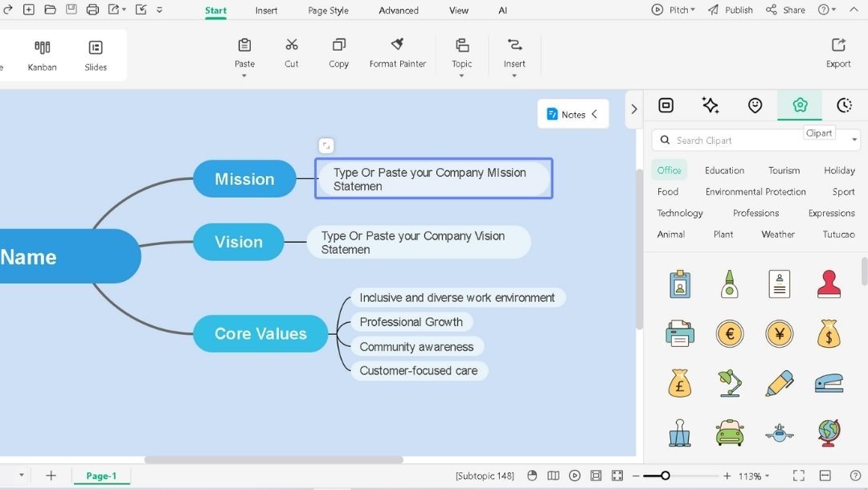Apply the Format Painter
Screen dimensions: 868x490
pyautogui.click(x=397, y=52)
